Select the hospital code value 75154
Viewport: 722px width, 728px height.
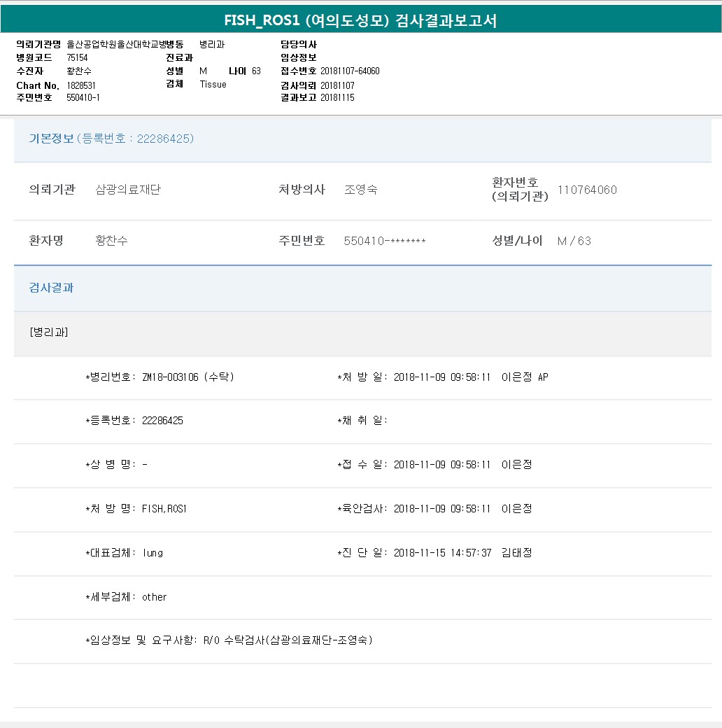coord(77,57)
